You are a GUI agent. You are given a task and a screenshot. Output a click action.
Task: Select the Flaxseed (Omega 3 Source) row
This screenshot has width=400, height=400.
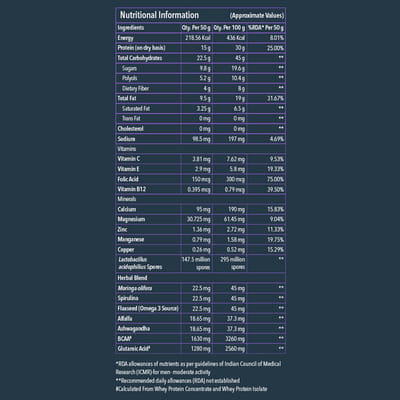(201, 309)
